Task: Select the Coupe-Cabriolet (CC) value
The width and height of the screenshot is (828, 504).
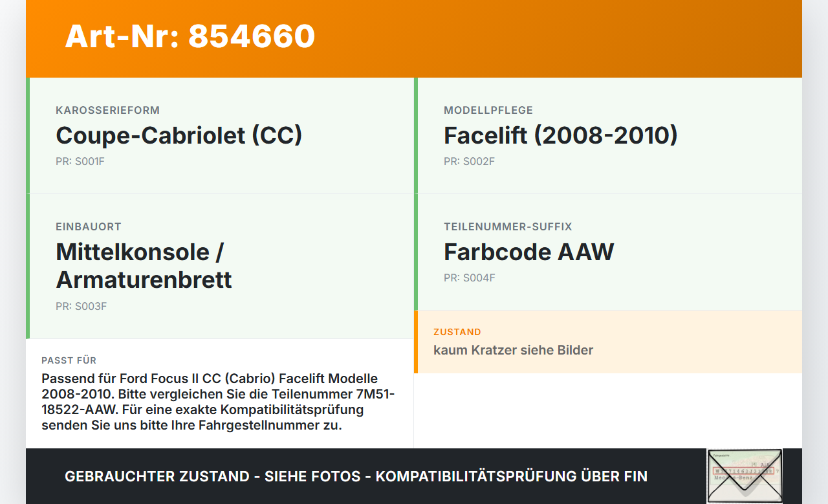Action: pyautogui.click(x=179, y=135)
